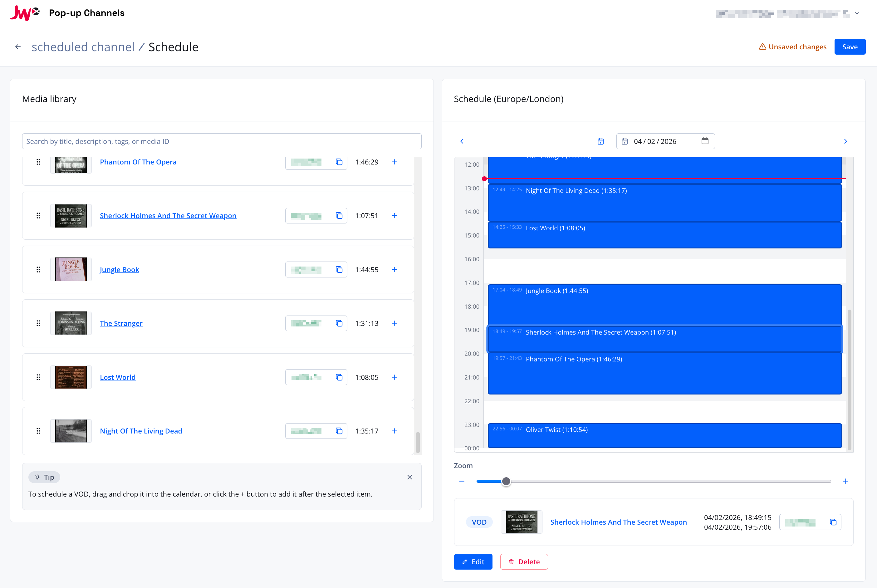This screenshot has height=588, width=877.
Task: Add Lost World to the schedule
Action: point(394,377)
